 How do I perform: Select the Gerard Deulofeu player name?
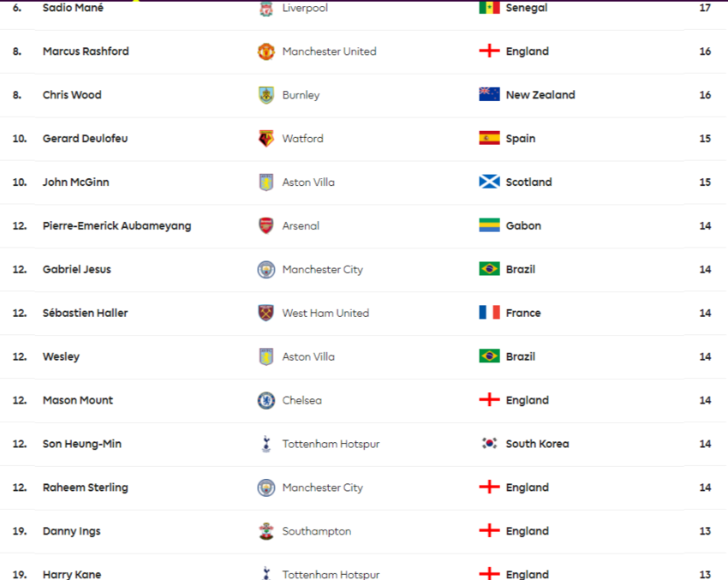click(85, 139)
